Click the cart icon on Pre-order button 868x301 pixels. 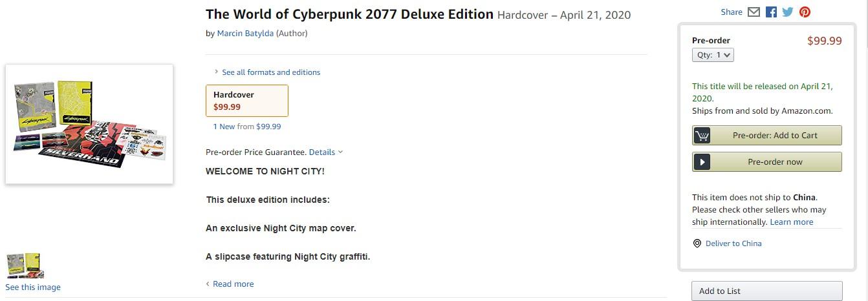pyautogui.click(x=702, y=136)
